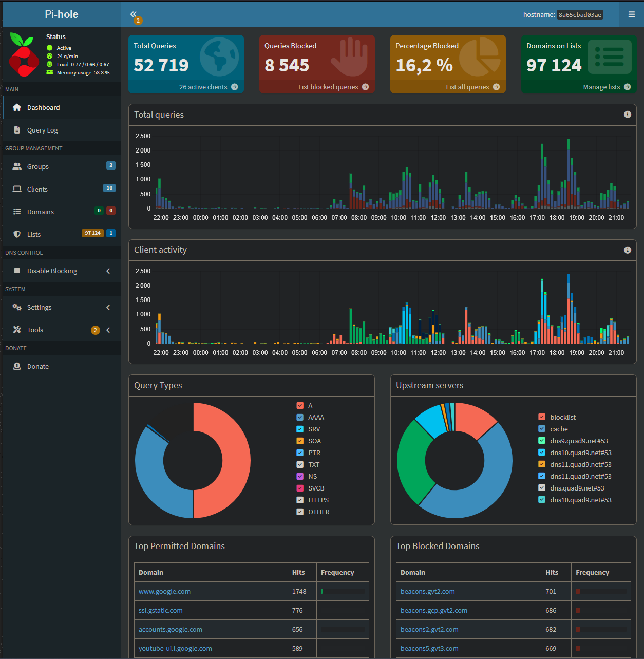This screenshot has height=659, width=644.
Task: Click arrow icon beside Manage lists
Action: 628,87
